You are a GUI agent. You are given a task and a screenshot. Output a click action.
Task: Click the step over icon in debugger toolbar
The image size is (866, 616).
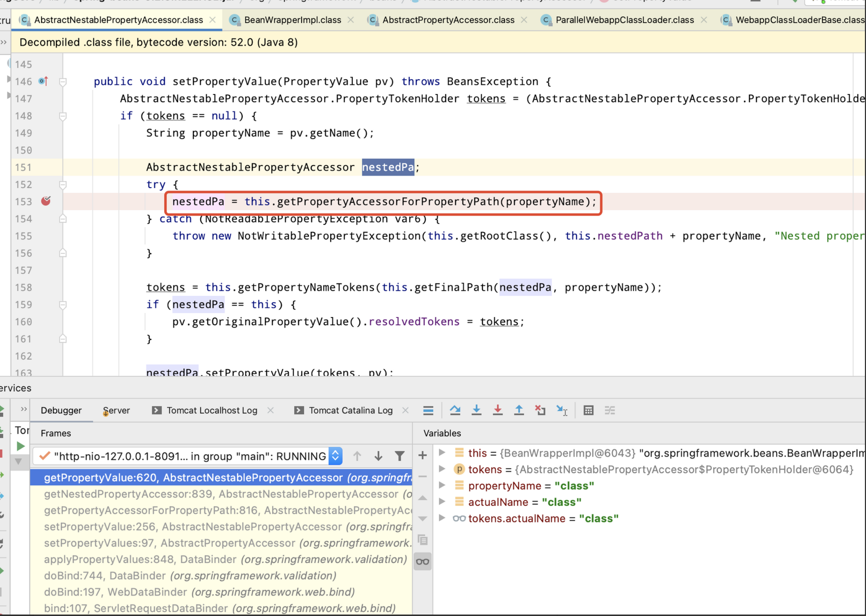point(454,410)
